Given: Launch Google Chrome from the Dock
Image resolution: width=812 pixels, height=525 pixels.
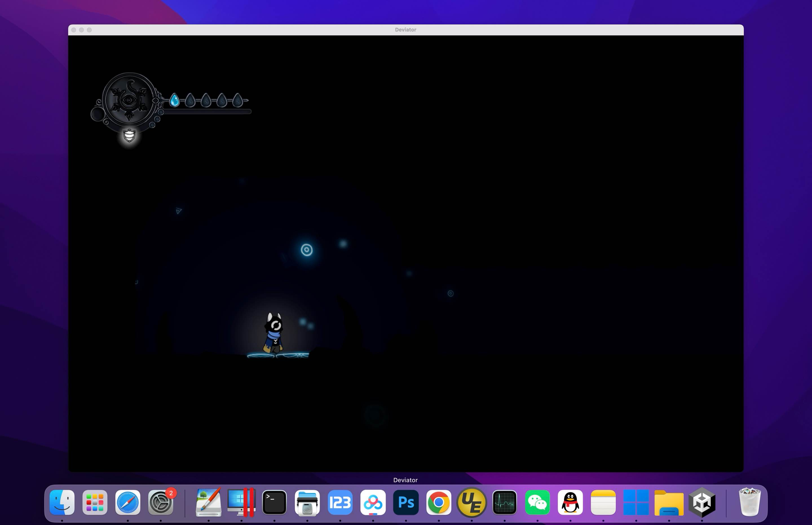Looking at the screenshot, I should 439,502.
